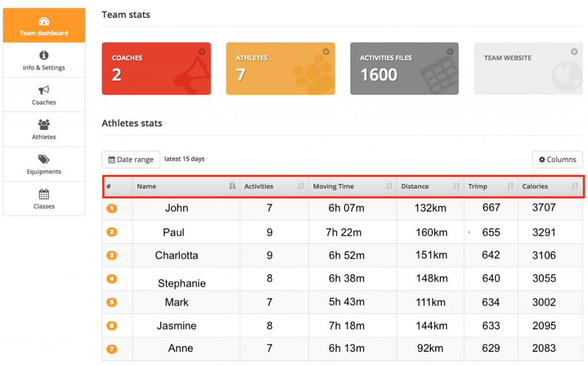Toggle sorting on the Distance column
This screenshot has width=588, height=365.
click(457, 186)
